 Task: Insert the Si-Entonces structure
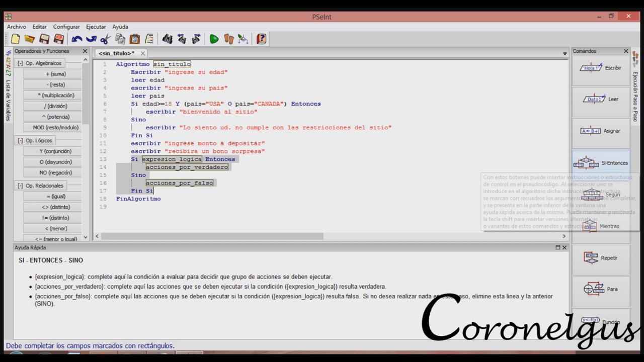601,163
